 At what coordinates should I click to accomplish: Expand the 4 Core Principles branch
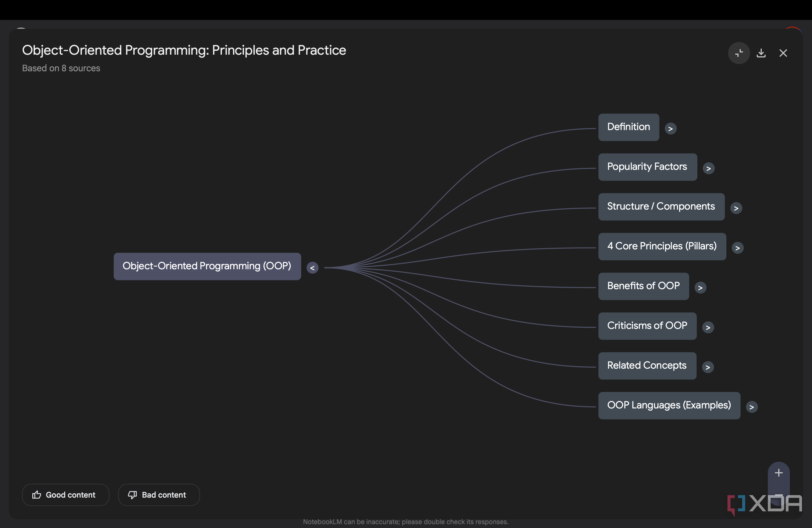click(737, 248)
